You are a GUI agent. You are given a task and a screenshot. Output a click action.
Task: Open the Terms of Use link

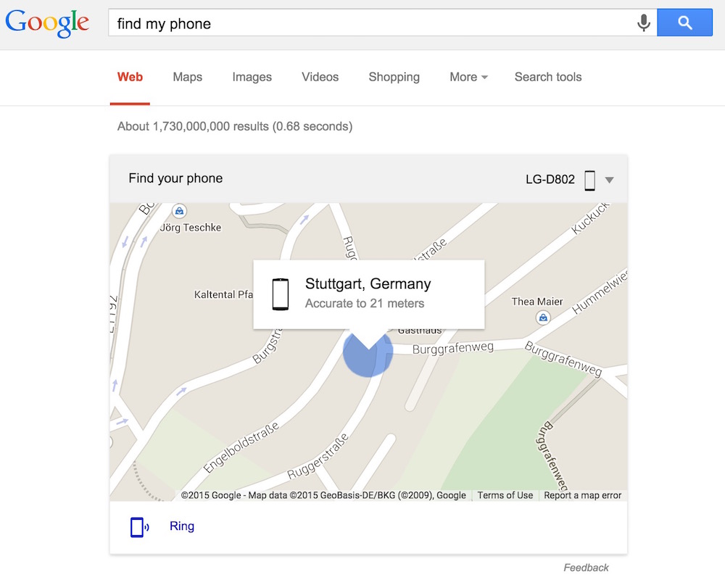click(505, 495)
